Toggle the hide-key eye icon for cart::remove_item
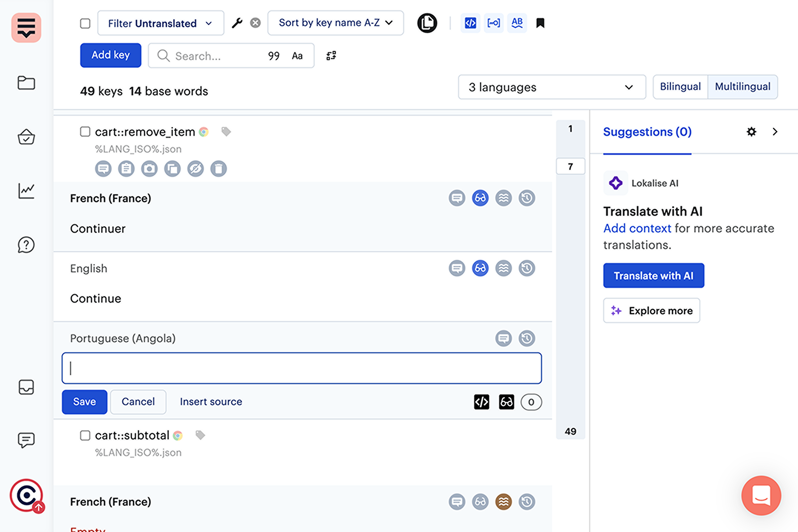Viewport: 798px width, 532px height. 196,169
